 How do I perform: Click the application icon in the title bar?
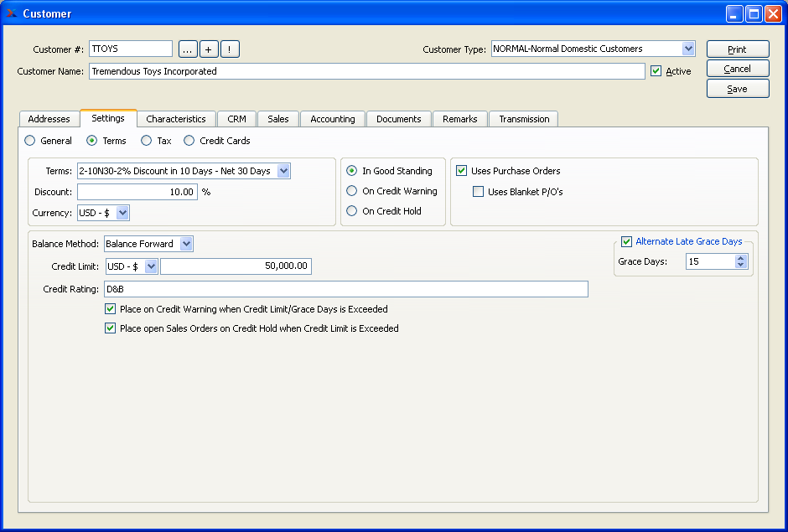(11, 13)
